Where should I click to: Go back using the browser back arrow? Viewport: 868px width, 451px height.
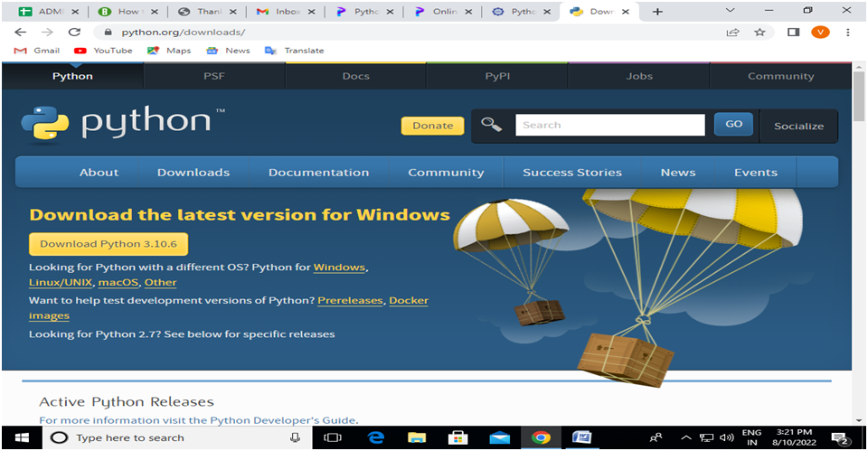click(21, 33)
